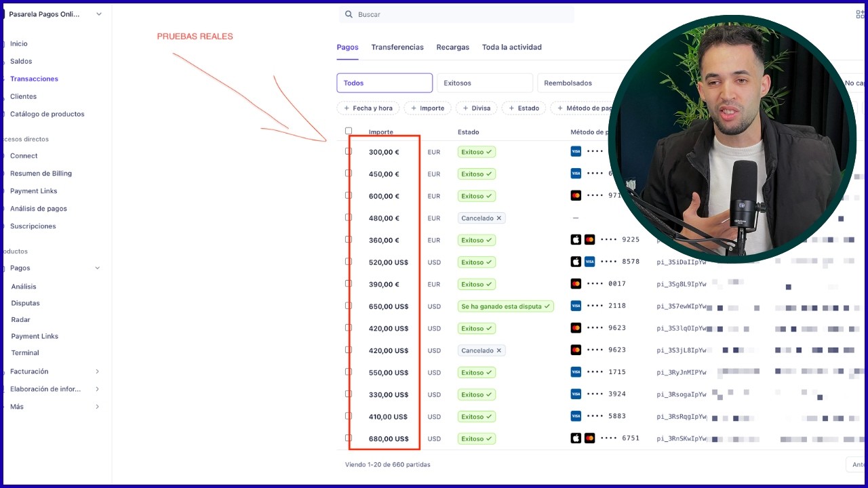Screen dimensions: 868x488
Task: Click the search magnifier icon
Action: tap(349, 14)
